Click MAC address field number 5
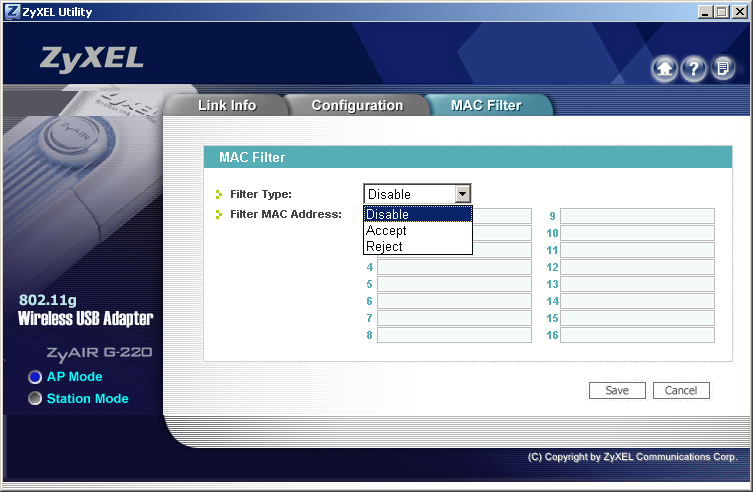Screen dimensions: 753x492 (454, 284)
